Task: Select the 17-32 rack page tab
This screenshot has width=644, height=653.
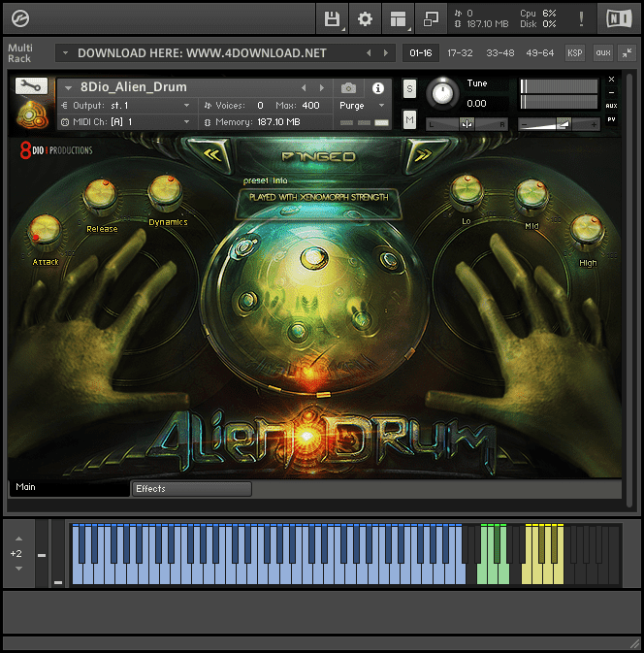Action: (460, 53)
